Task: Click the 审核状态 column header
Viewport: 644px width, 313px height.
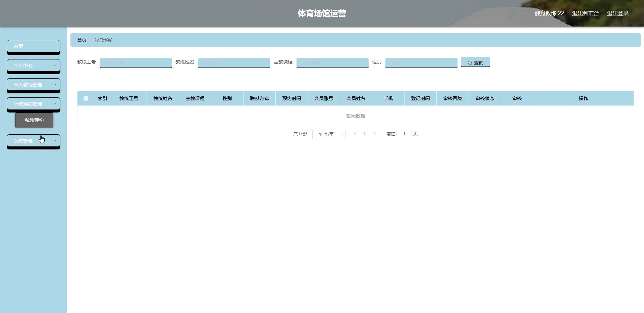Action: (x=485, y=98)
